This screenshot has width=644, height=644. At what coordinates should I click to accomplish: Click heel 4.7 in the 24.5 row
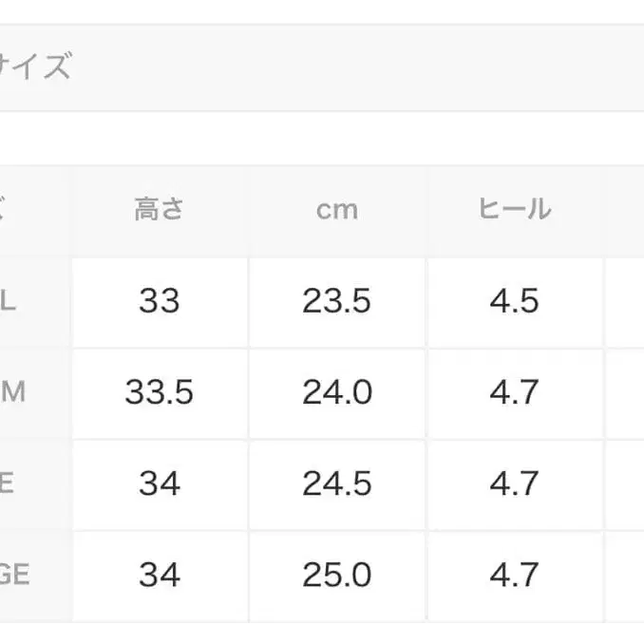click(514, 483)
